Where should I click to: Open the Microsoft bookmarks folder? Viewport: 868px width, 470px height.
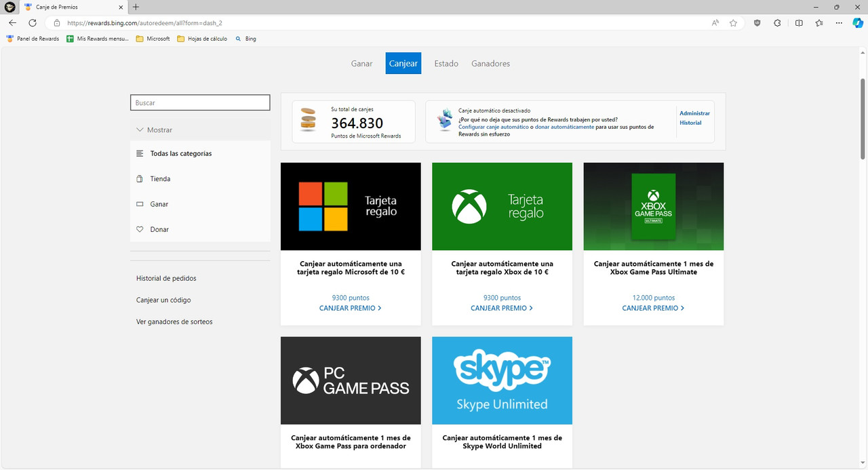[153, 39]
